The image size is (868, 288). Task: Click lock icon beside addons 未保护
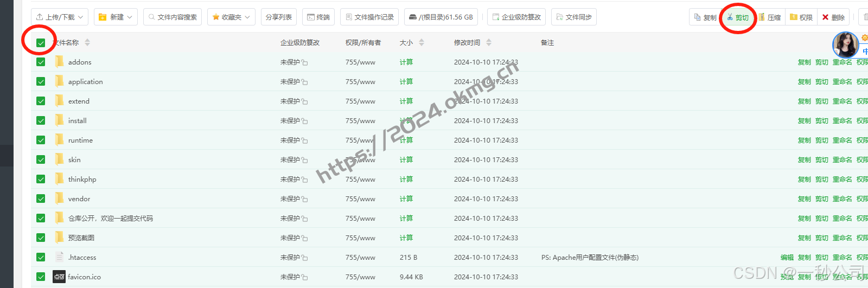pos(305,63)
